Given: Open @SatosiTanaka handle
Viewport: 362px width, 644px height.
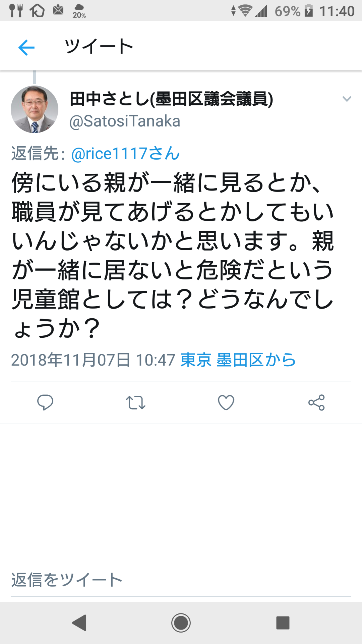Looking at the screenshot, I should pos(125,121).
